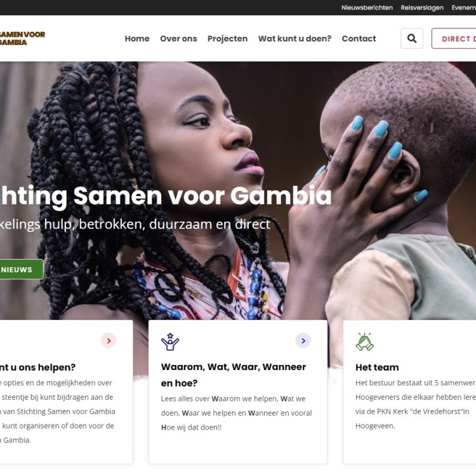Open Nieuwsberichten in top bar
Viewport: 476px width, 476px height.
click(x=367, y=8)
